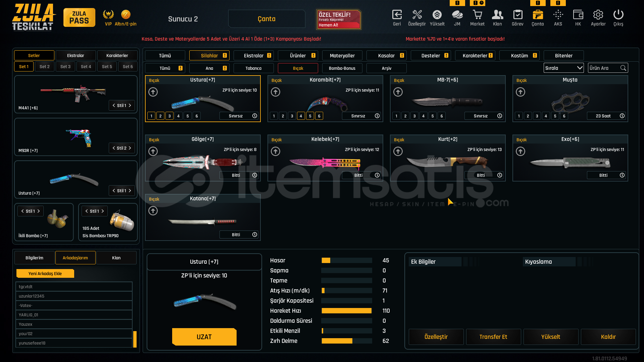
Task: Toggle set slot 6 on Muşta card
Action: 564,116
